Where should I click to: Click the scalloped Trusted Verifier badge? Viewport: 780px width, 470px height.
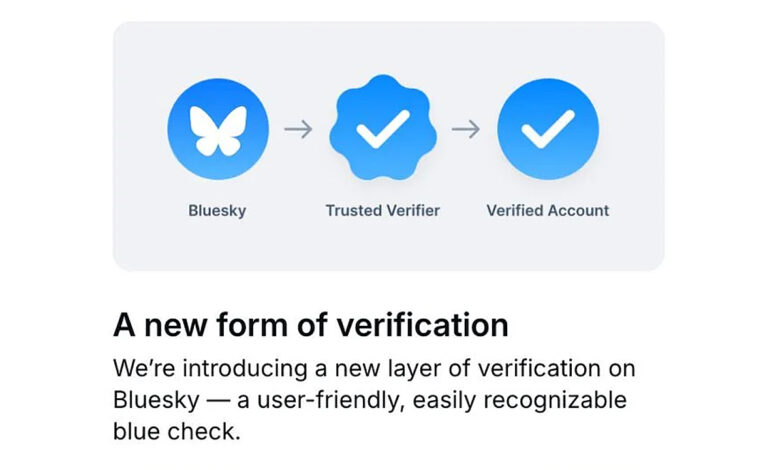[383, 128]
